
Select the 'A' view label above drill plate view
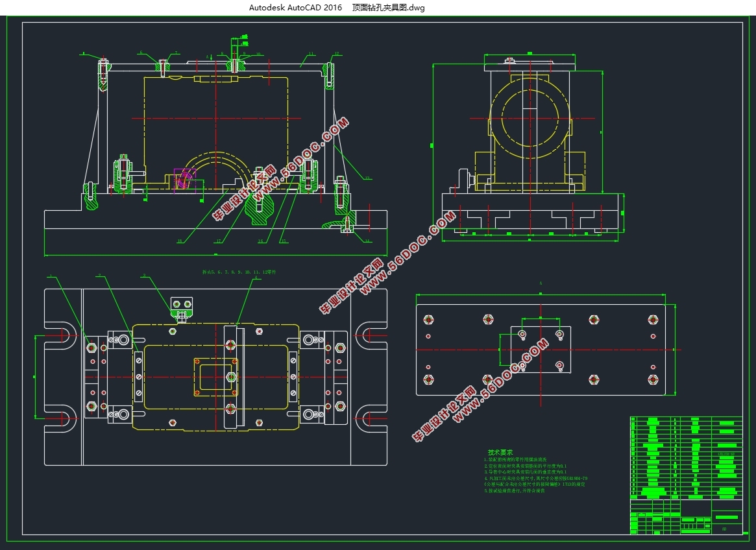click(x=541, y=283)
